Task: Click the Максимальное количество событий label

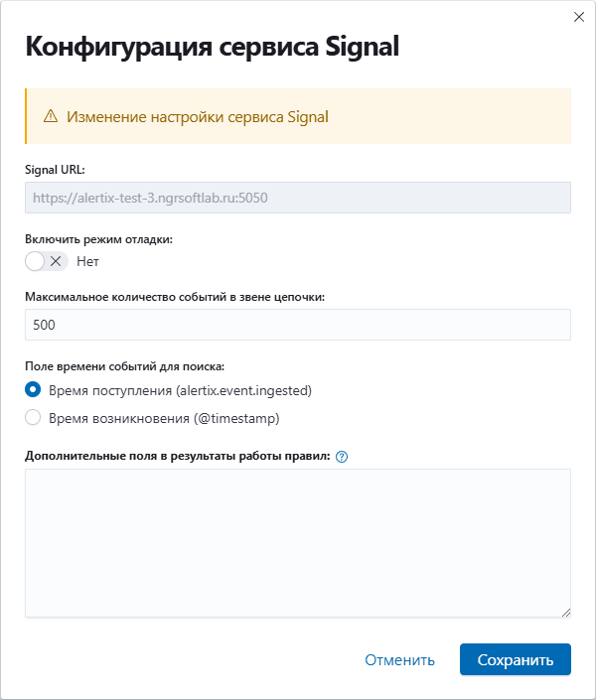Action: coord(175,297)
